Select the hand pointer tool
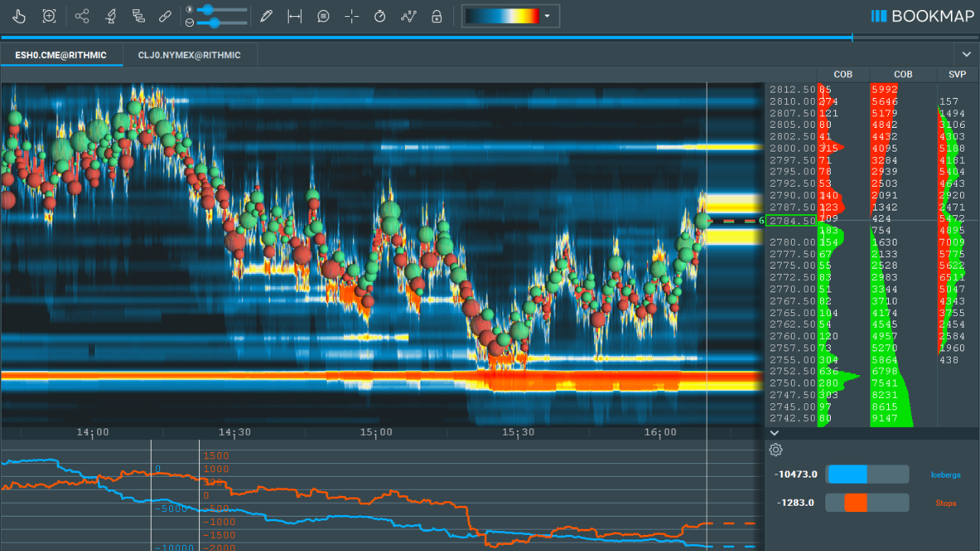This screenshot has width=980, height=551. pyautogui.click(x=20, y=16)
